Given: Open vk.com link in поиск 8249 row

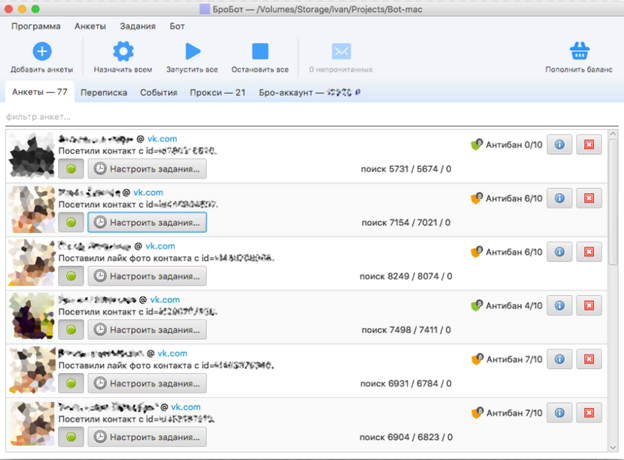Looking at the screenshot, I should pyautogui.click(x=160, y=246).
